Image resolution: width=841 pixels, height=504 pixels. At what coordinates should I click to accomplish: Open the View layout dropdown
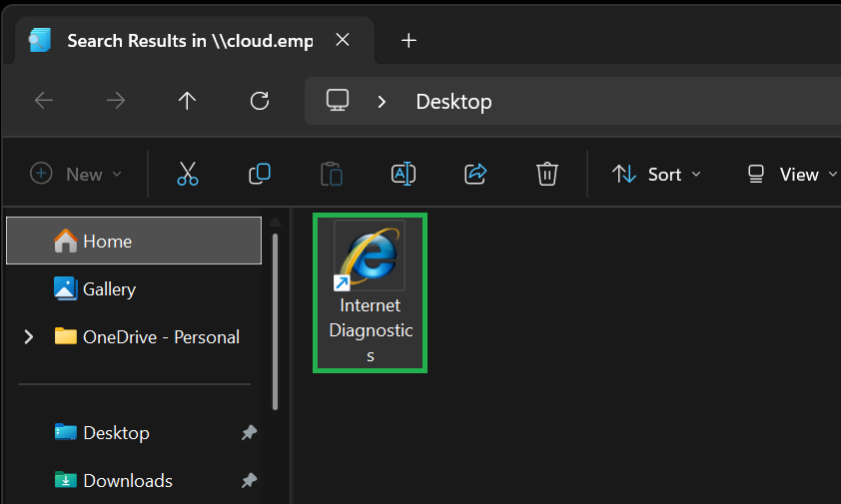(792, 175)
